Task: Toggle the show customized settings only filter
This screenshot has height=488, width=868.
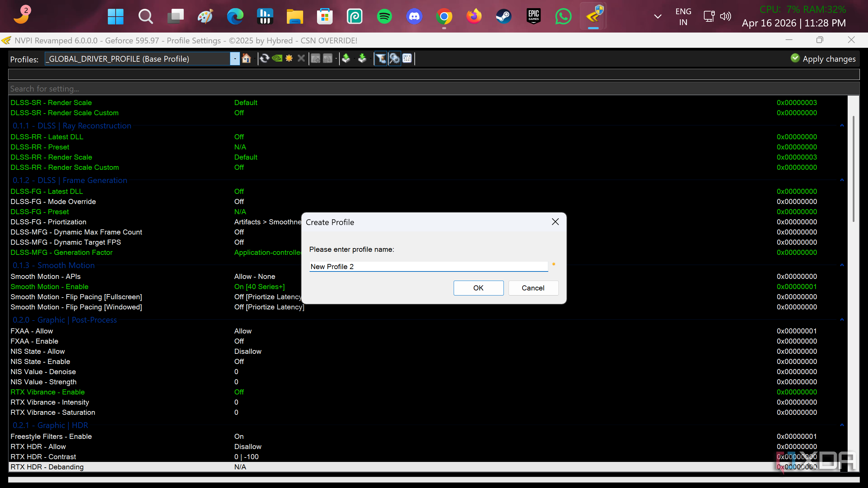Action: (x=381, y=59)
